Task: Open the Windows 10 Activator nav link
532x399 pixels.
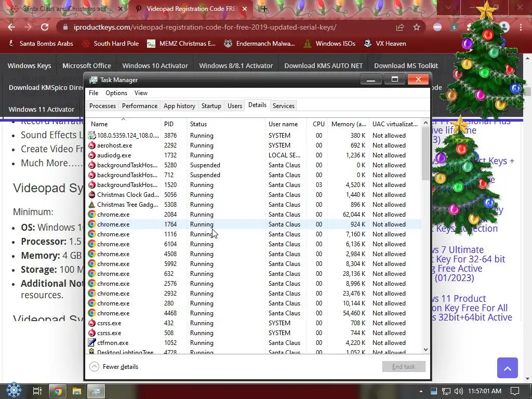Action: pos(155,66)
